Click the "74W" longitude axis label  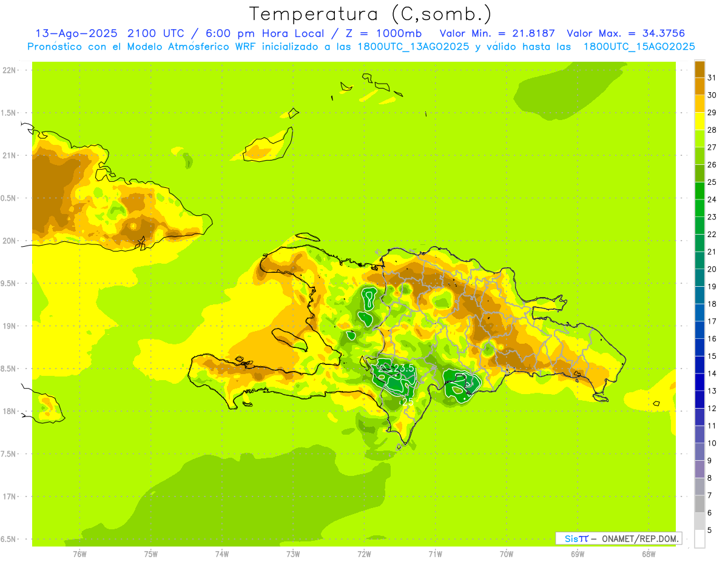(222, 554)
